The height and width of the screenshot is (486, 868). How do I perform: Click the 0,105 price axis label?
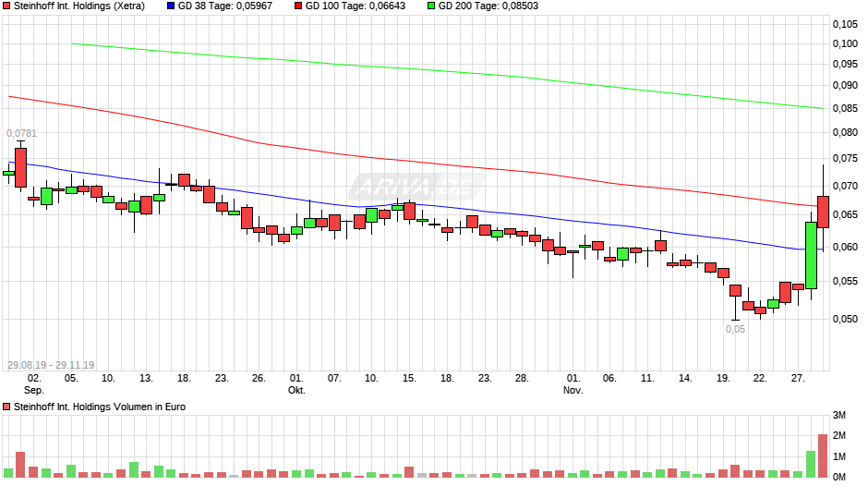845,24
